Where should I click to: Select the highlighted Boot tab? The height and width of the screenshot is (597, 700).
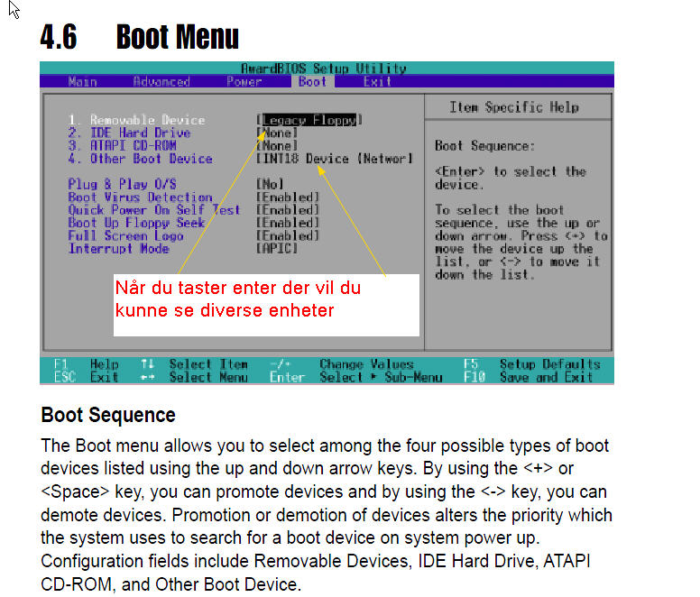(312, 82)
